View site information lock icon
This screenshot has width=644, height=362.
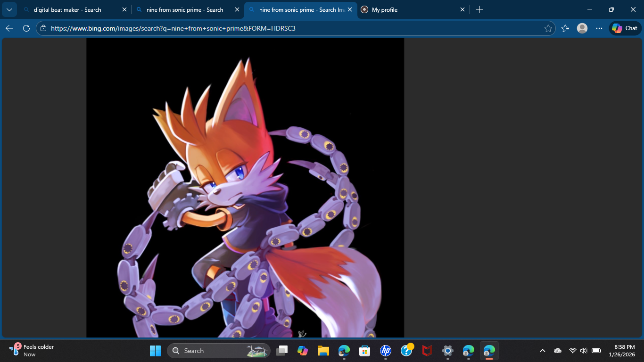coord(43,28)
